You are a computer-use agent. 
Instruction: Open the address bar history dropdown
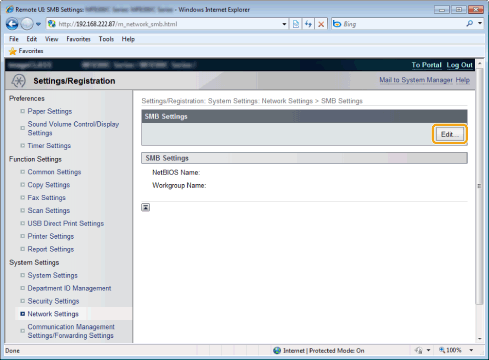[x=284, y=24]
